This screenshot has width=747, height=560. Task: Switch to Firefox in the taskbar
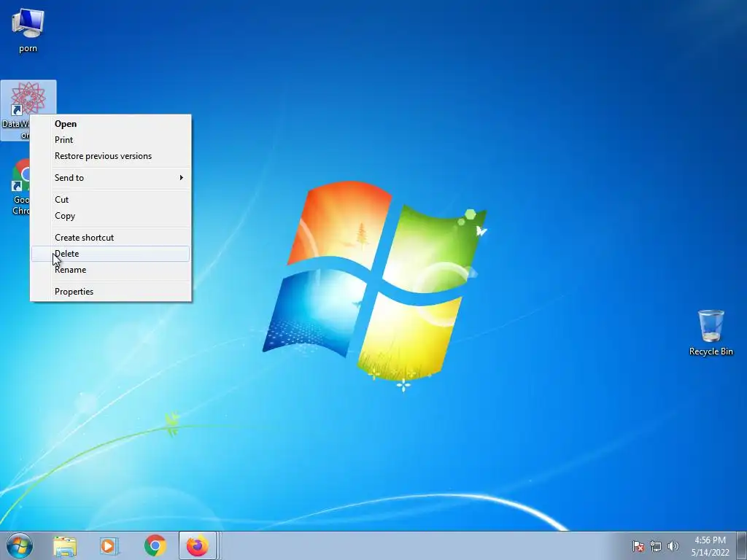pos(198,545)
